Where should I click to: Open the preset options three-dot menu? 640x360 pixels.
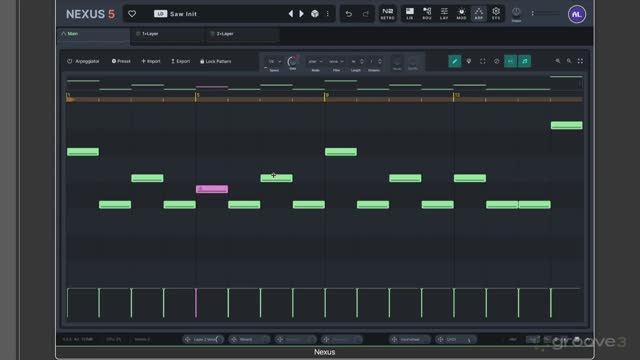[327, 14]
